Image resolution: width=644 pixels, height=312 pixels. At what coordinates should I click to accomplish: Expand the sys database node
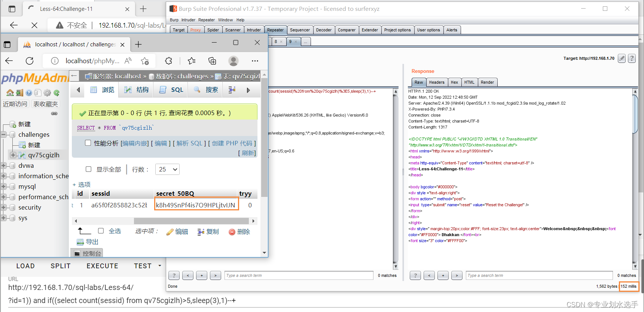coord(4,218)
